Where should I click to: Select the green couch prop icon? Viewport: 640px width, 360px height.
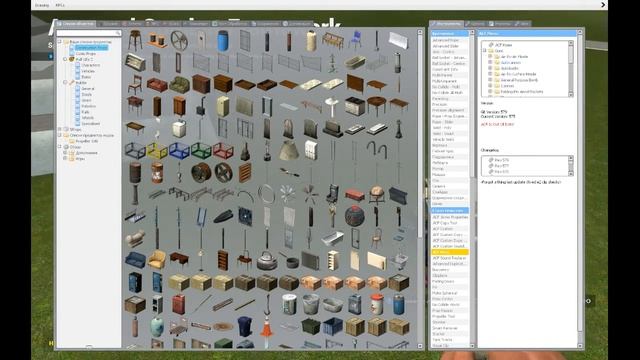179,85
